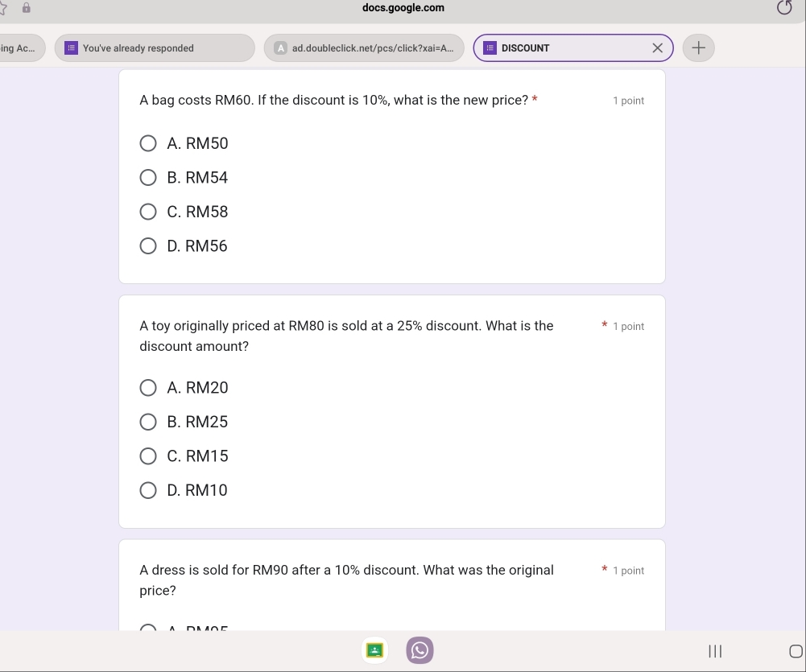Open WhatsApp from the bottom bar
The image size is (806, 672).
419,650
